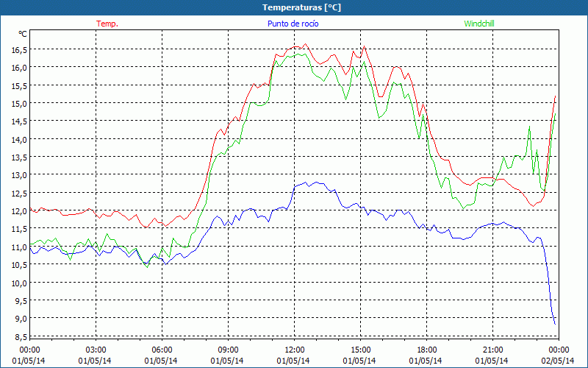
Task: Click the 11,5 y-axis value
Action: pyautogui.click(x=19, y=229)
